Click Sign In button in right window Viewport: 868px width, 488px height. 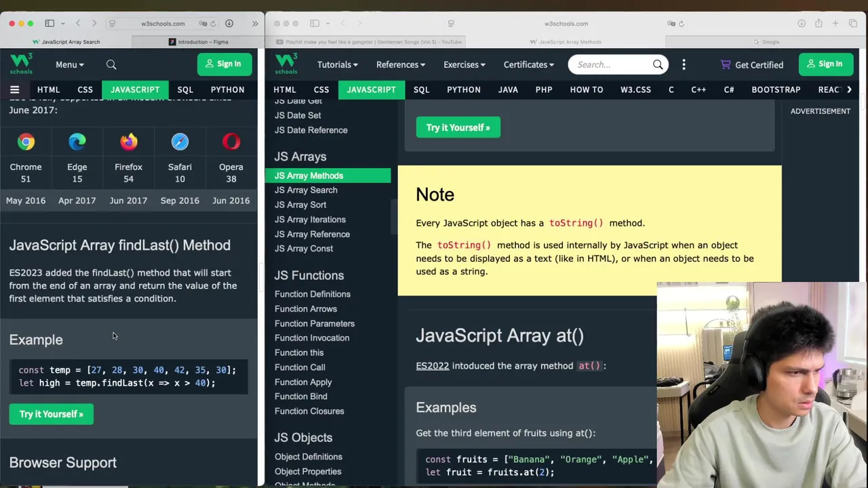(x=826, y=64)
